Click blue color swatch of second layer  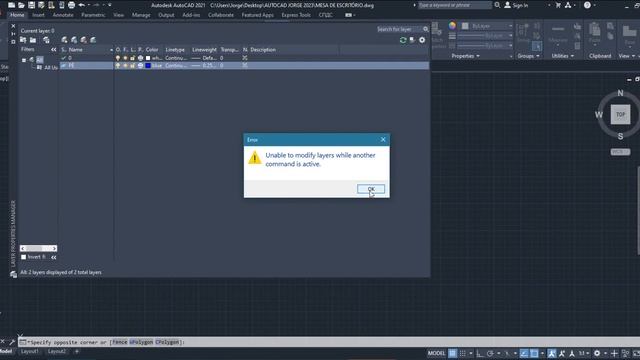(x=148, y=65)
